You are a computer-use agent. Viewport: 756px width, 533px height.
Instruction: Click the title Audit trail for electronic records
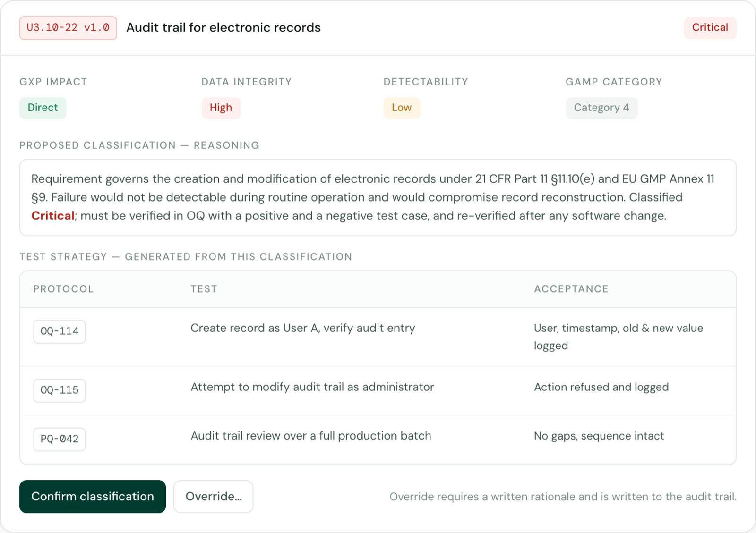point(223,28)
